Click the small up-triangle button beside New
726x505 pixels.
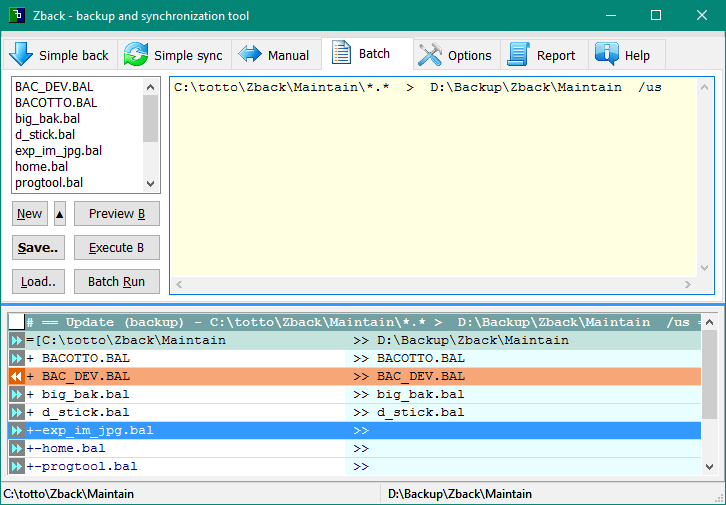(60, 213)
